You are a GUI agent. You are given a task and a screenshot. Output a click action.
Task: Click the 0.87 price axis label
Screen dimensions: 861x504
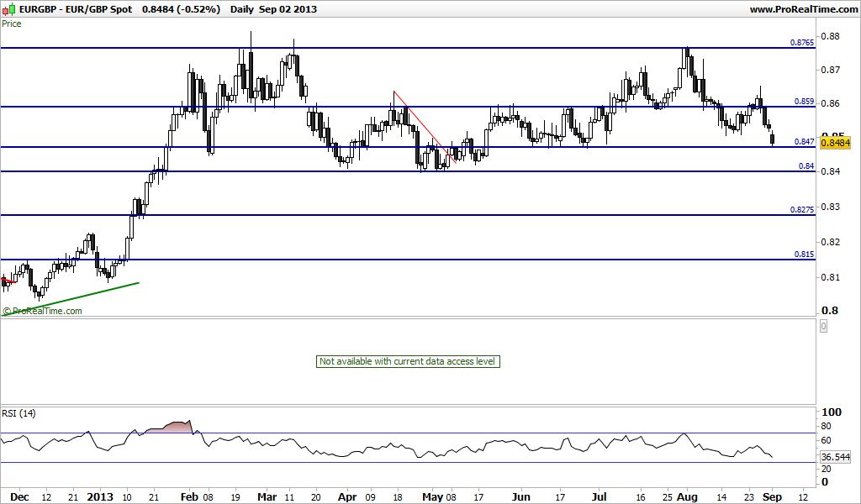(x=830, y=70)
